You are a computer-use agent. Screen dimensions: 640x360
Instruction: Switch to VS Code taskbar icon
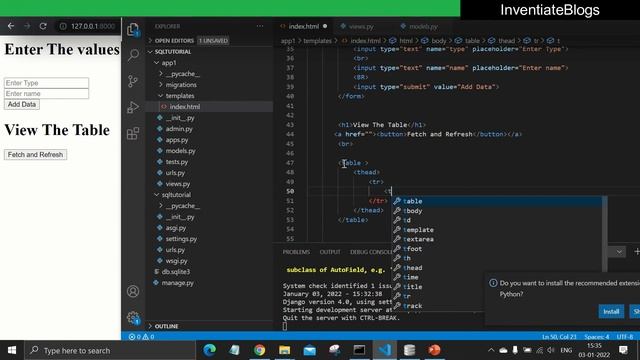coord(384,350)
